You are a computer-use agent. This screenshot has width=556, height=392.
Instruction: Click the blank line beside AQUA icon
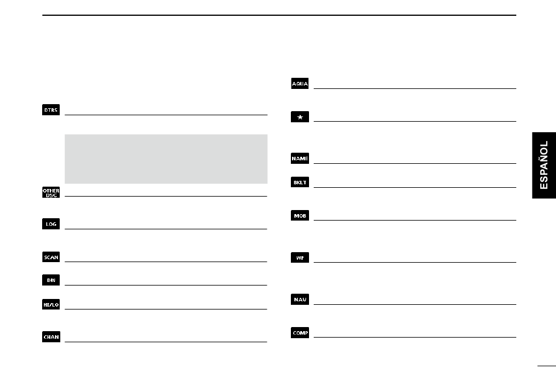tap(415, 88)
